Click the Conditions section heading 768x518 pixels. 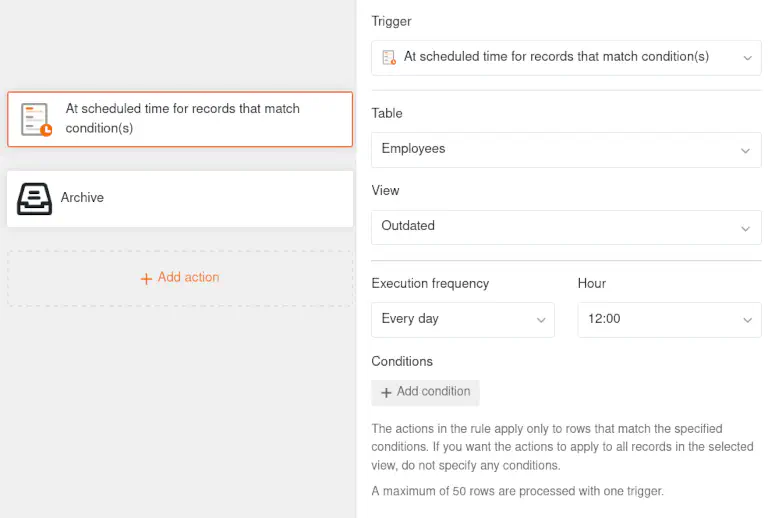pyautogui.click(x=402, y=361)
